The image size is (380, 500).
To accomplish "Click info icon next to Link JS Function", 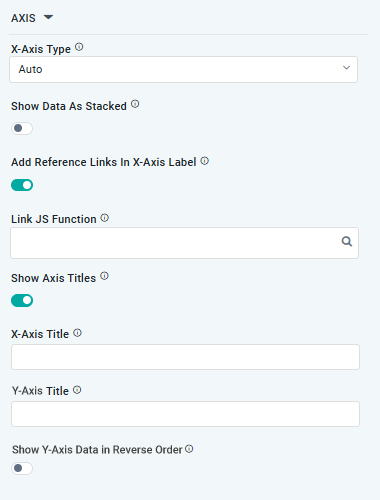I will 105,218.
